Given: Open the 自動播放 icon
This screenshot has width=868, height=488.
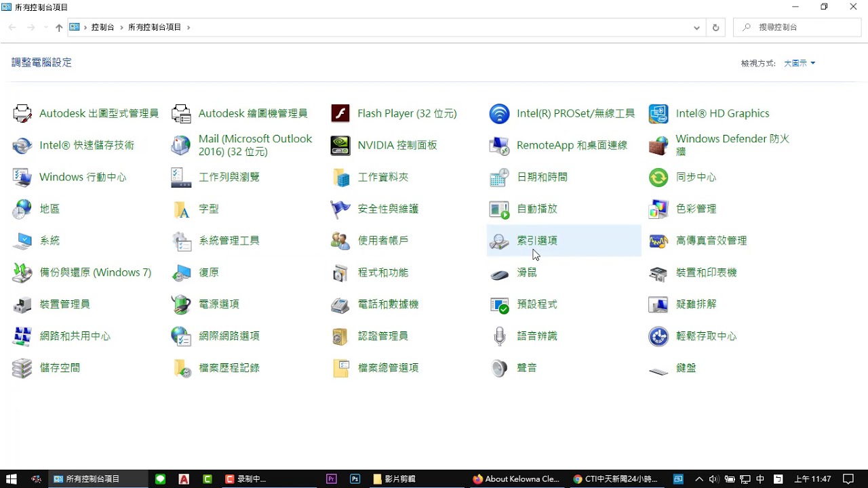Looking at the screenshot, I should (499, 209).
